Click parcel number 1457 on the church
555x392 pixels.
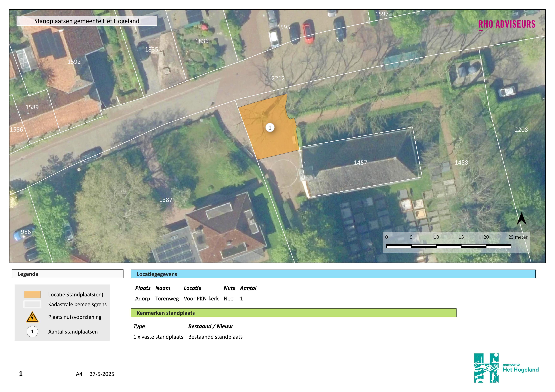(360, 163)
